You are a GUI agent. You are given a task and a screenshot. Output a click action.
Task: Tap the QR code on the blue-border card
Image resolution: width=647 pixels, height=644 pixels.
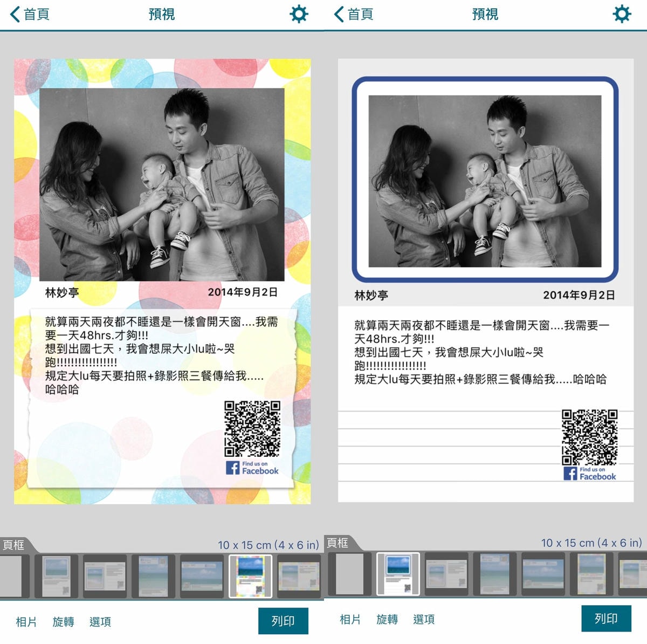[x=589, y=437]
